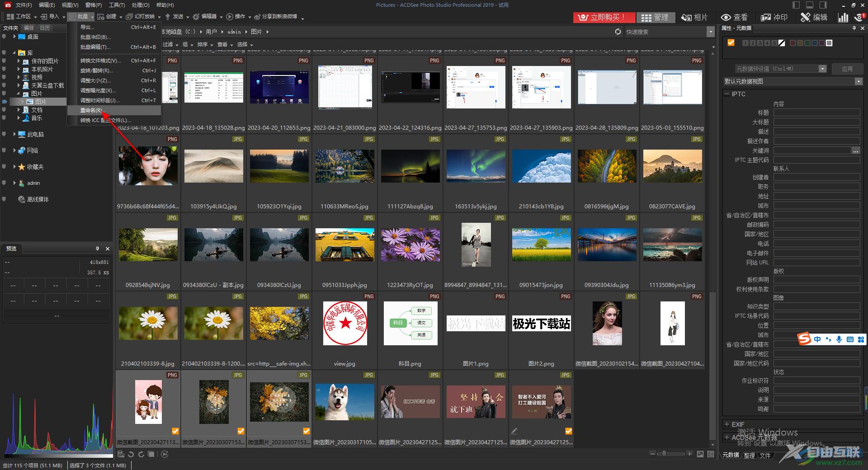
Task: Open the 编辑器 editors toolbar button
Action: tap(207, 17)
